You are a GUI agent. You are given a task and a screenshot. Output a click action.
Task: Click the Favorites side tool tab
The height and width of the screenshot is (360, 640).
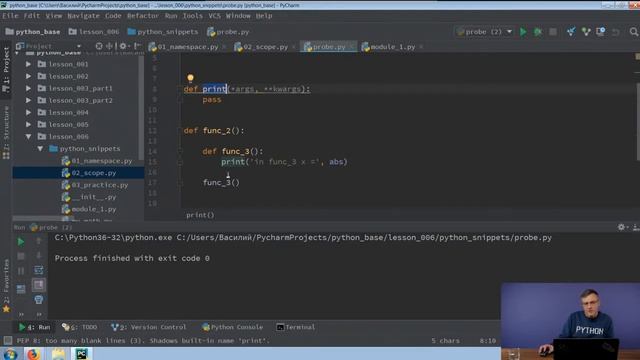point(6,285)
